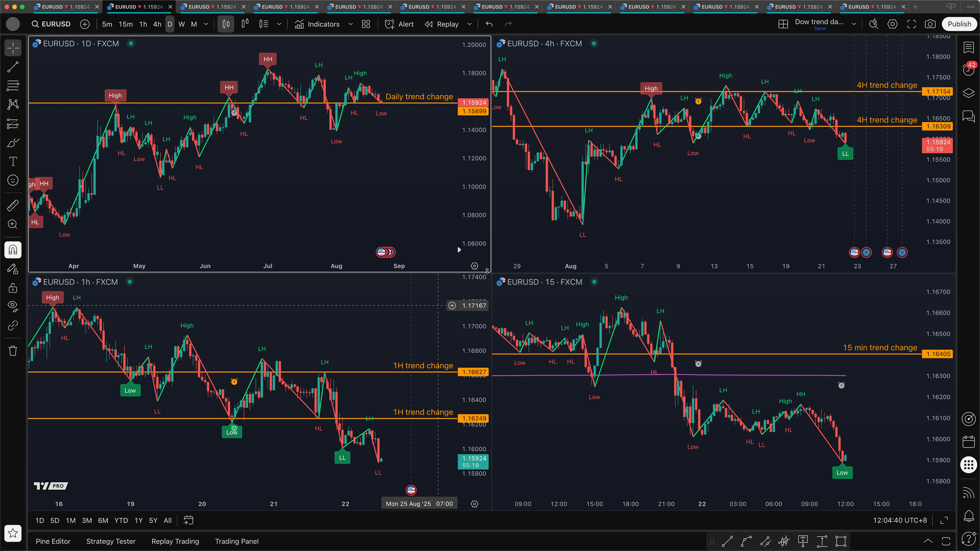Select the trend line drawing tool
Viewport: 980px width, 551px height.
[x=13, y=67]
